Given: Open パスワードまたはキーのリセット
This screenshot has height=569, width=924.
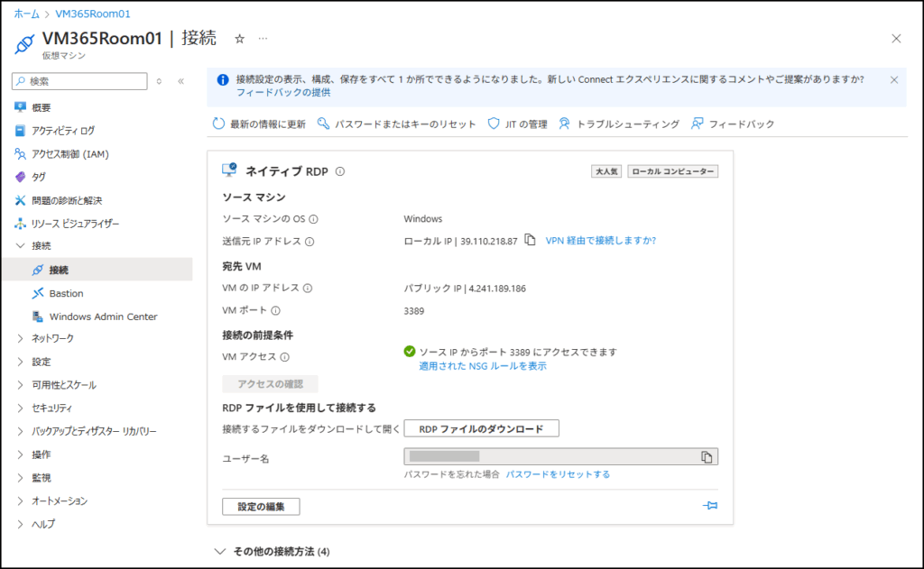Looking at the screenshot, I should [397, 124].
